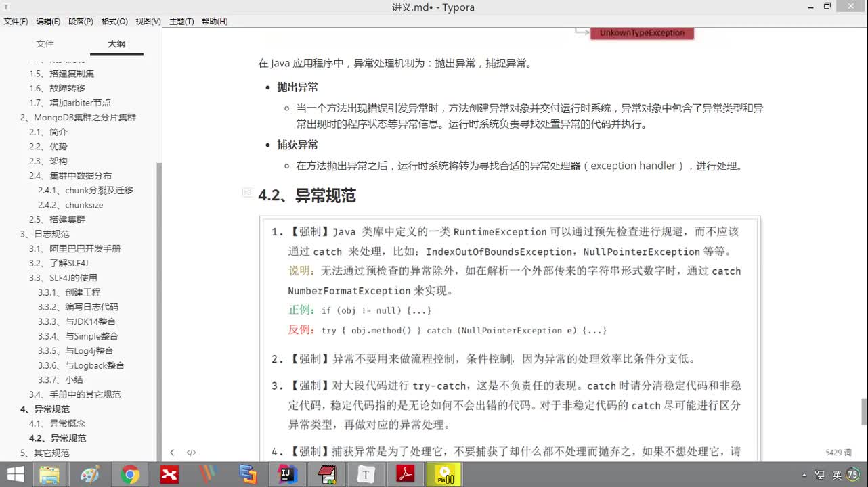Go to outline item 3.3.4、与Simple整合

[x=78, y=336]
